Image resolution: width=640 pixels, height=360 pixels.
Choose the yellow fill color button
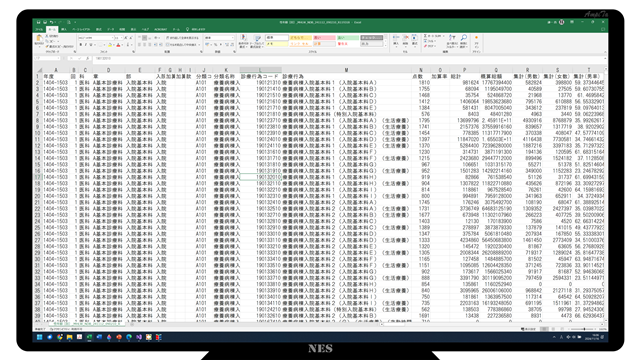[x=110, y=45]
